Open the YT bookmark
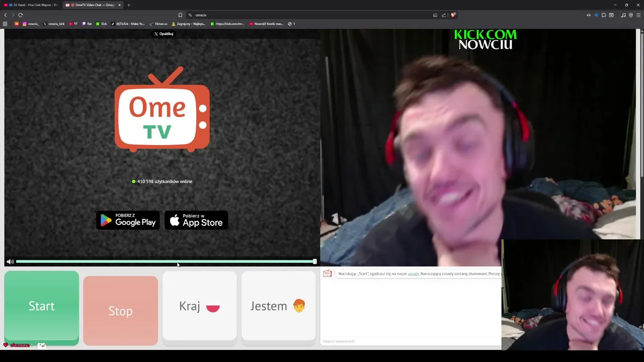 click(x=73, y=24)
